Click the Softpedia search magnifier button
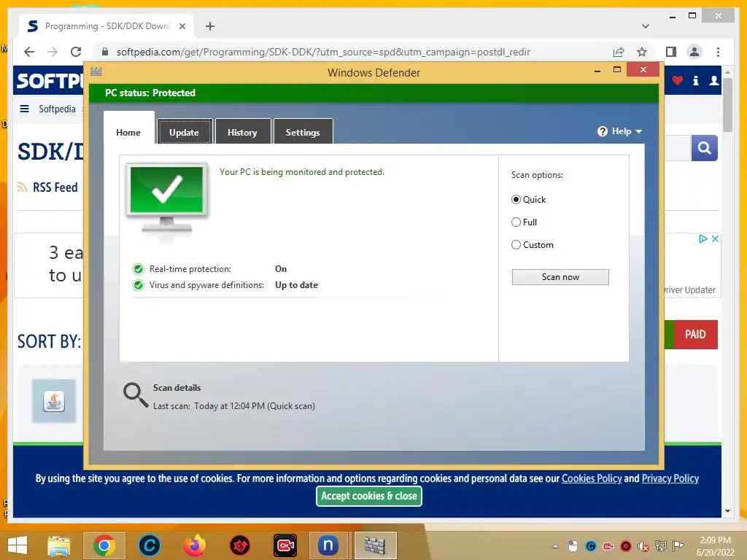This screenshot has width=747, height=560. coord(705,148)
